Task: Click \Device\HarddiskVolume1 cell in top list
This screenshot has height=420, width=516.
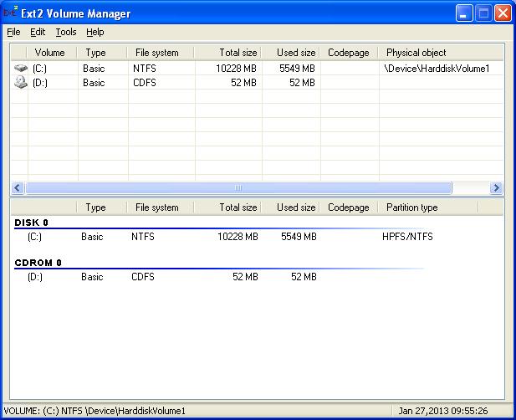Action: pos(437,68)
